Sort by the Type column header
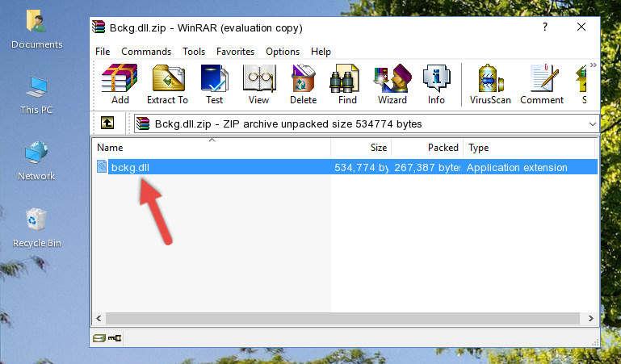The image size is (621, 364). (529, 148)
